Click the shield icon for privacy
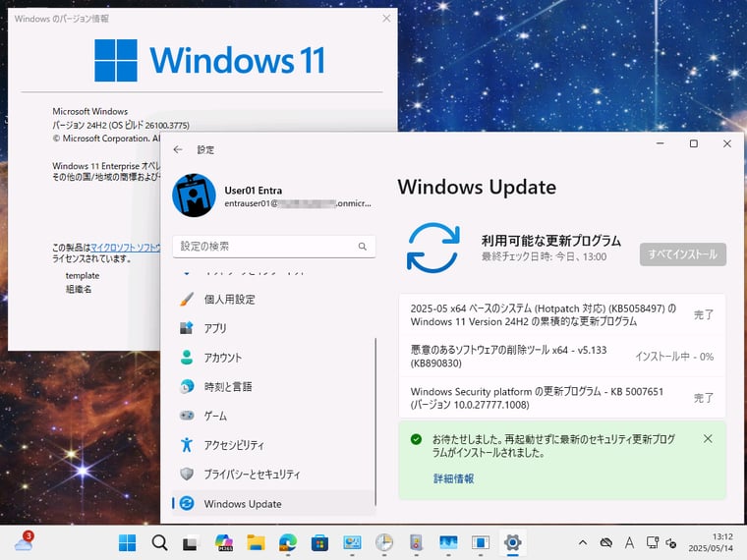747x560 pixels. [187, 474]
